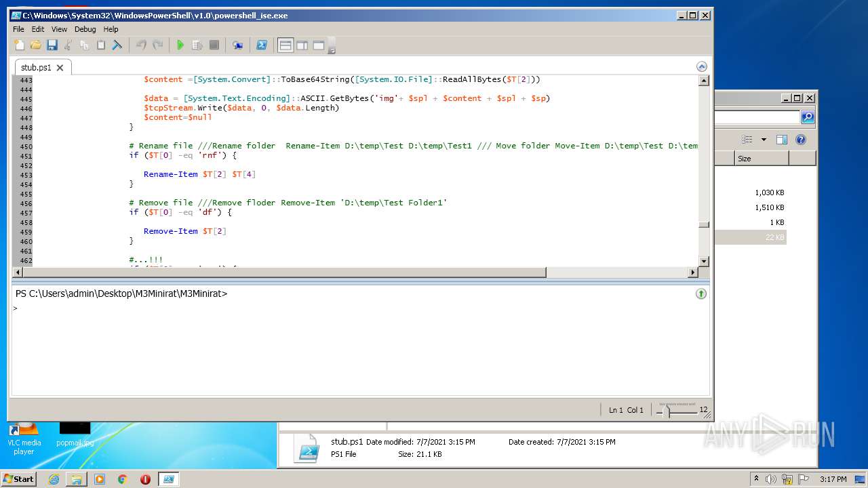Click the horizontal scrollbar's left arrow
Image resolution: width=868 pixels, height=488 pixels.
pyautogui.click(x=18, y=272)
